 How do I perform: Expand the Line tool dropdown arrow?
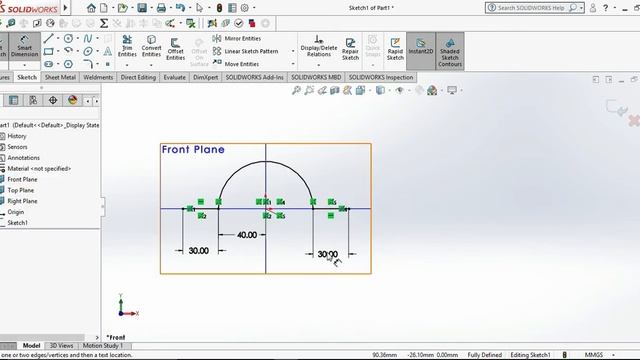pos(58,38)
